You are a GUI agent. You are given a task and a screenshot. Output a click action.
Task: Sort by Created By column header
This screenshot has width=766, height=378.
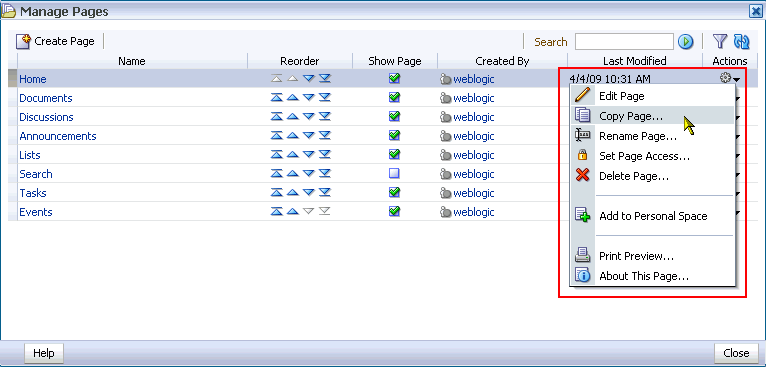[502, 61]
